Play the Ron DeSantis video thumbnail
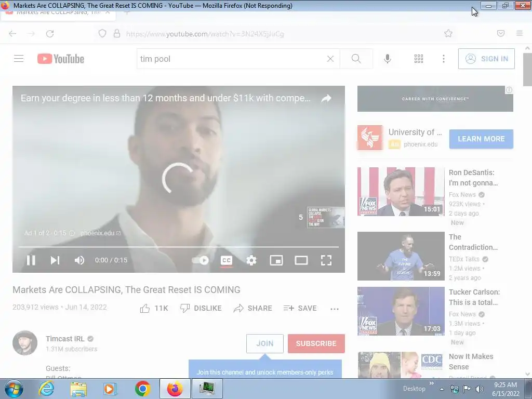 tap(401, 191)
